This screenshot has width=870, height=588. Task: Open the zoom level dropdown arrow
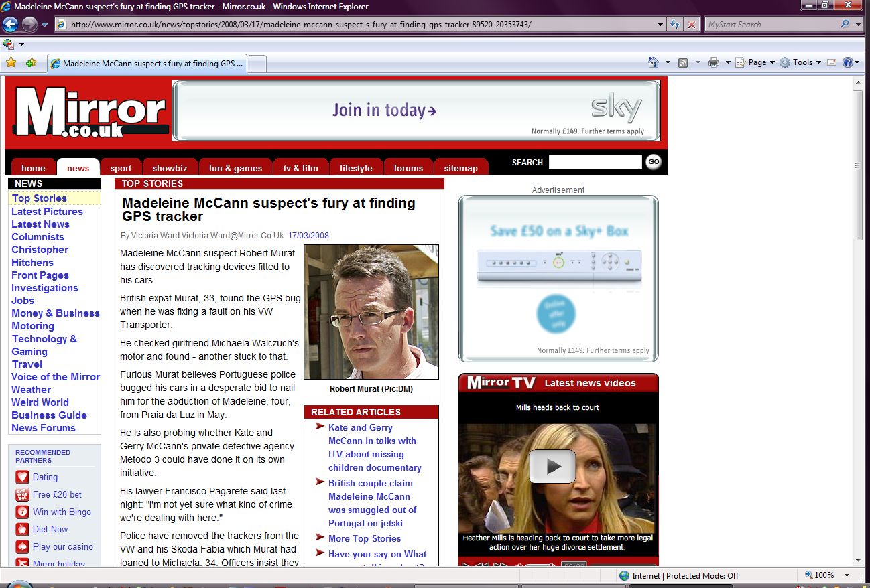click(x=847, y=575)
